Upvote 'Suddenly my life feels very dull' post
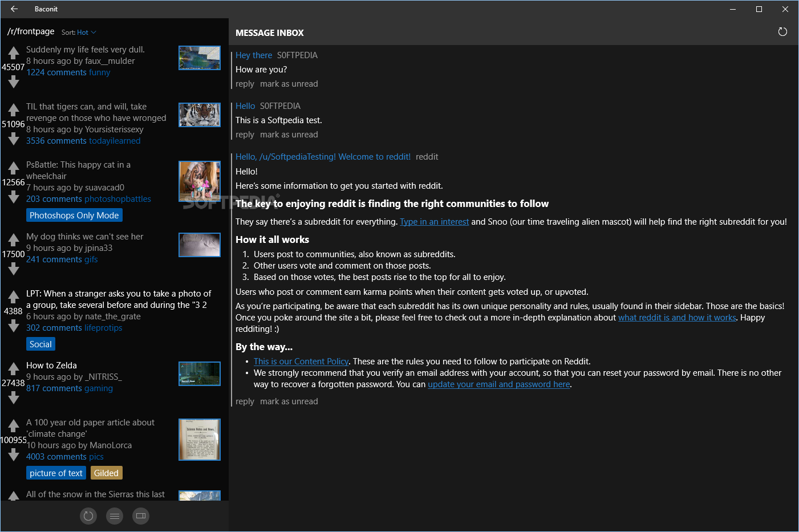The height and width of the screenshot is (532, 799). [x=14, y=53]
